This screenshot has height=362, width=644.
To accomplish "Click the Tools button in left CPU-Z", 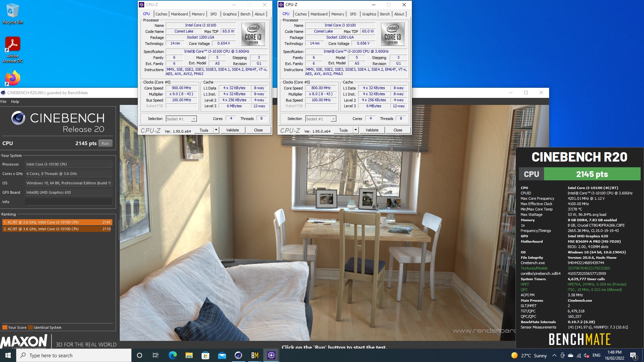I will (204, 130).
